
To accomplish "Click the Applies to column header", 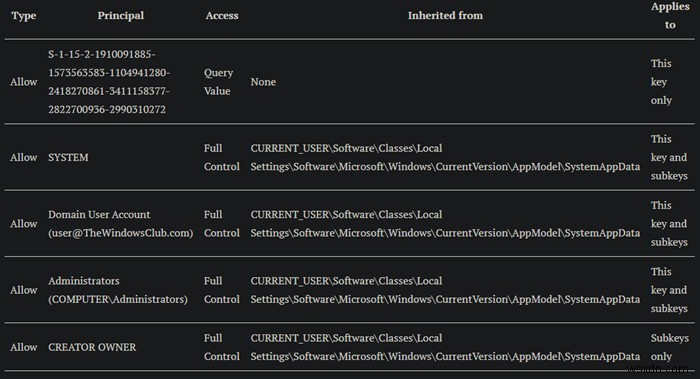I will (670, 16).
